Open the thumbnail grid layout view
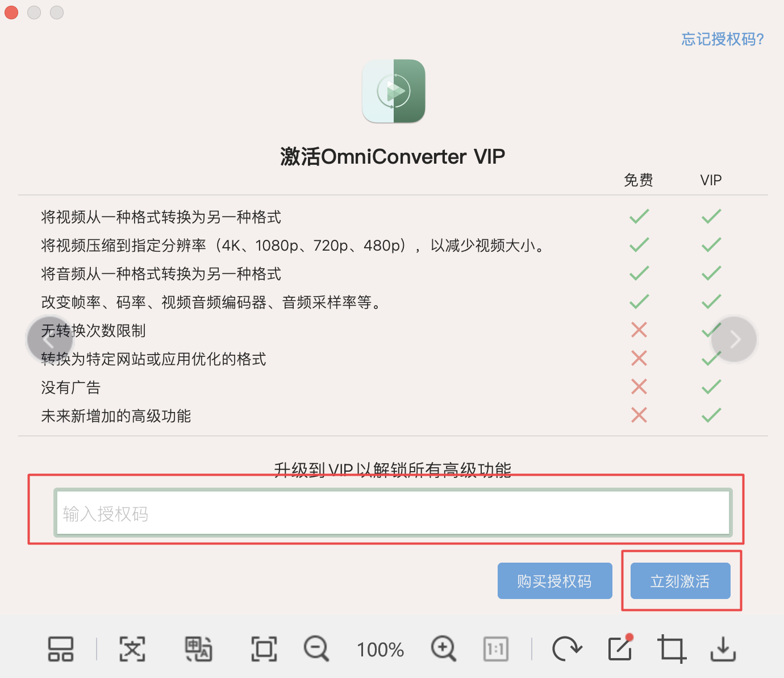Viewport: 784px width, 678px height. [x=60, y=649]
